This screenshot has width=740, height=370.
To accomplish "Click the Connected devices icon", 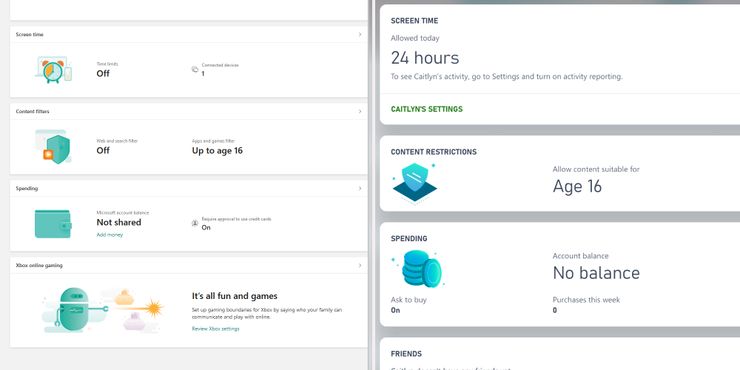I will pos(195,69).
